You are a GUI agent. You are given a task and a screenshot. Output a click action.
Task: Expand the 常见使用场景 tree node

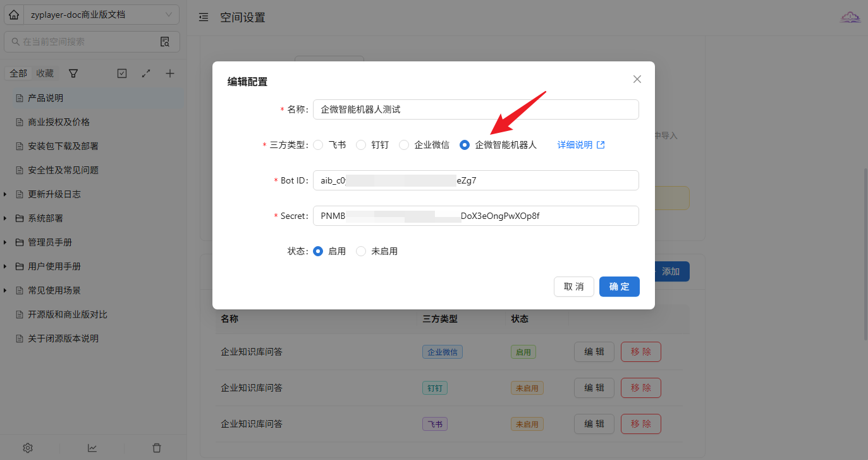(6, 290)
